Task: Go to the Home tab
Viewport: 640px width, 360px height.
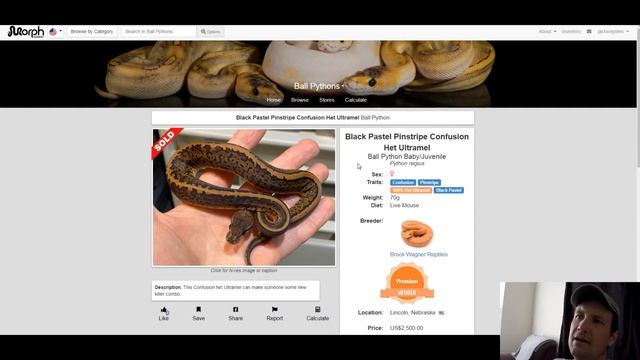Action: (273, 100)
